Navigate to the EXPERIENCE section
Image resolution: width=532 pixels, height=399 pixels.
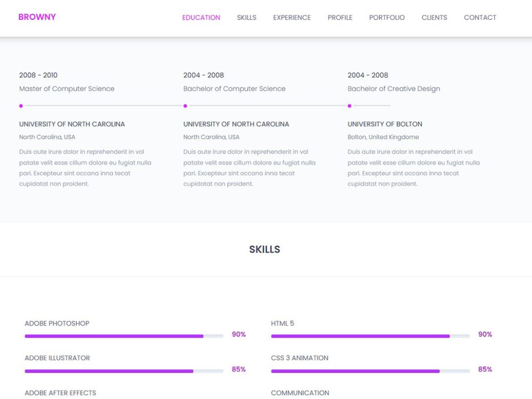click(x=292, y=18)
